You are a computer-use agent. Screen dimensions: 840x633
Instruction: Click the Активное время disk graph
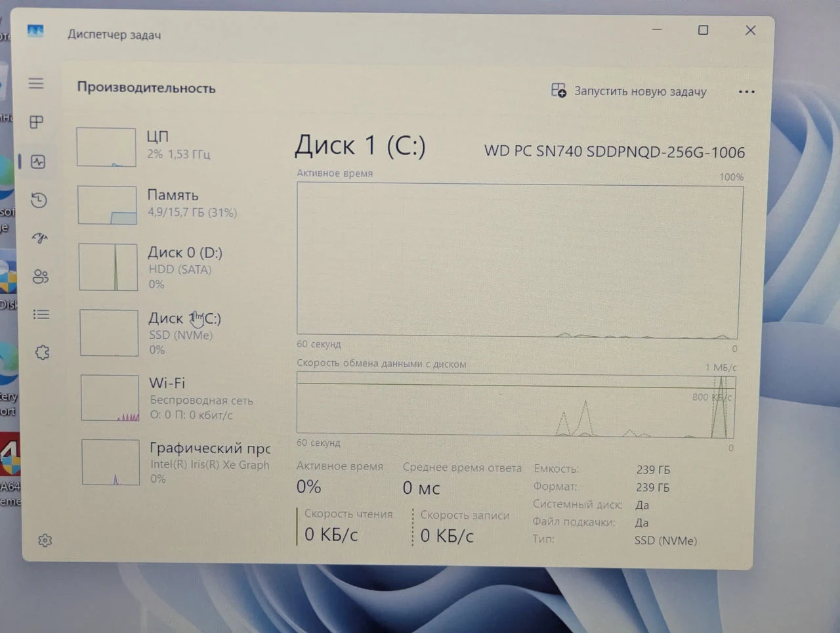[519, 260]
